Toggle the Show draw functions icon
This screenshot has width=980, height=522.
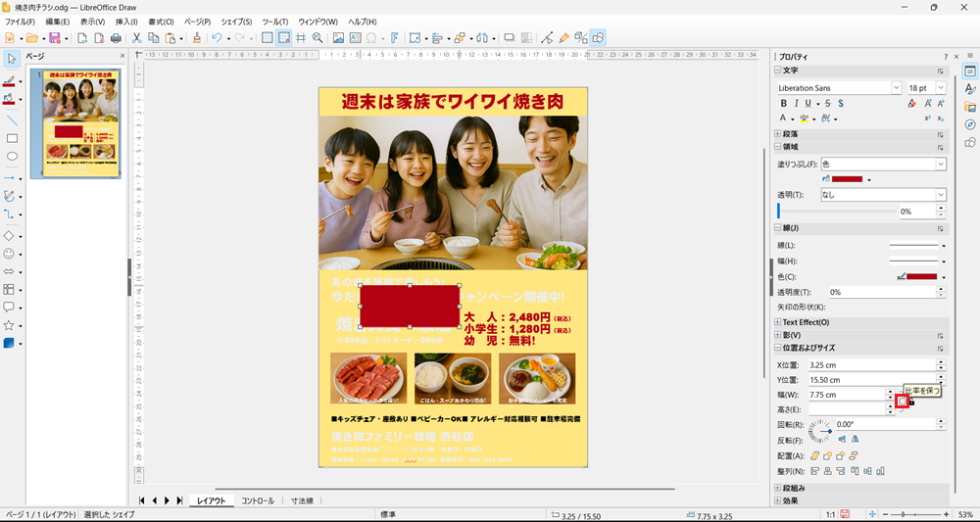(598, 37)
